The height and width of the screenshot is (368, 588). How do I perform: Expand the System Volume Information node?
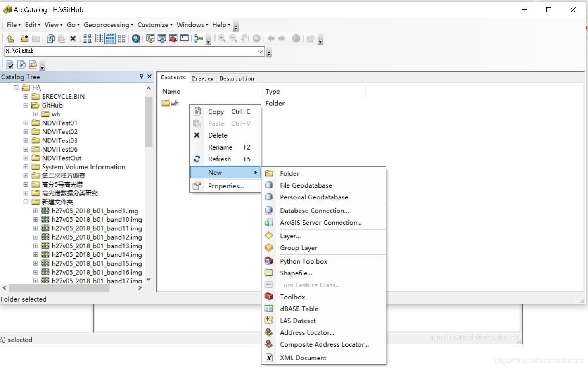click(x=26, y=167)
